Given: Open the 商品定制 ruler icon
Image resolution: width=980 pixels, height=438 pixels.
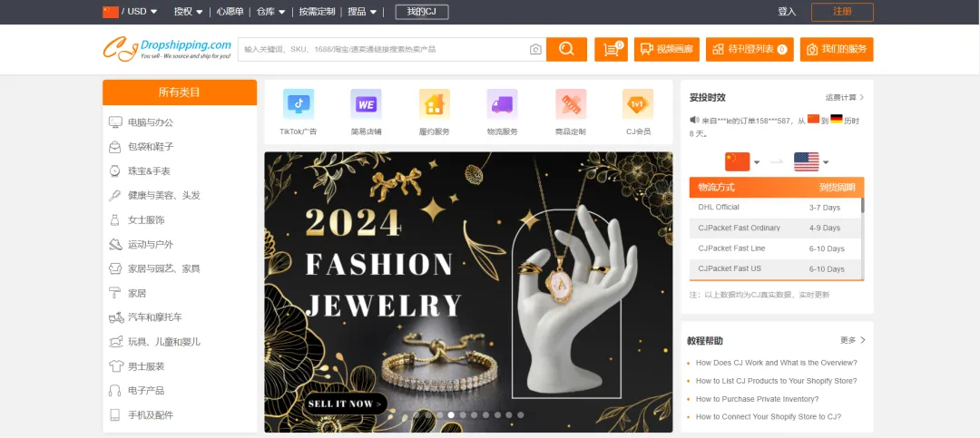Looking at the screenshot, I should 571,104.
